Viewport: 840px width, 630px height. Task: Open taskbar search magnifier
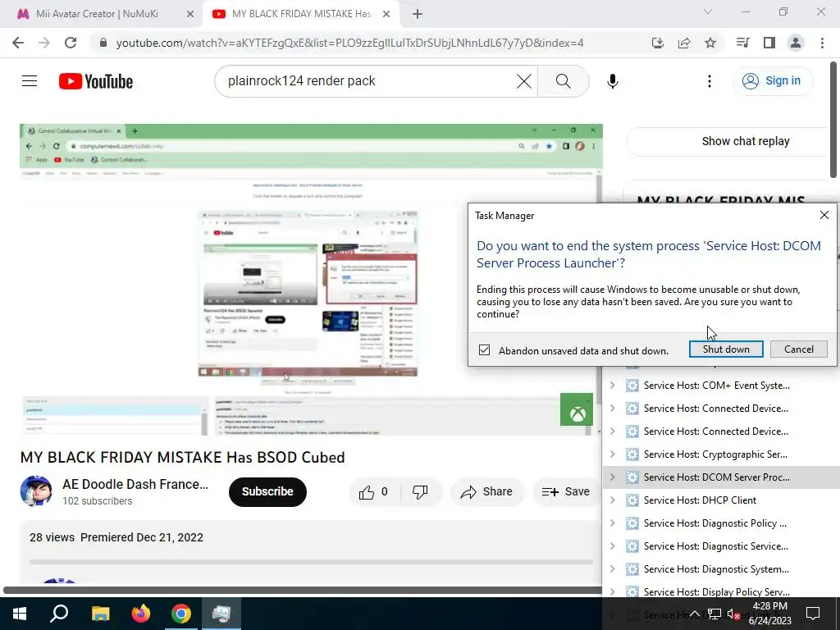pos(59,614)
